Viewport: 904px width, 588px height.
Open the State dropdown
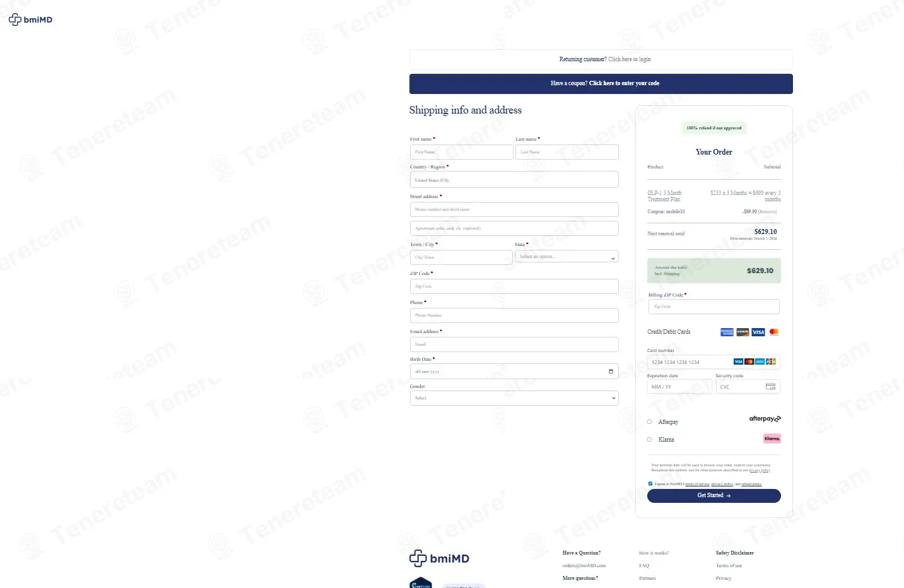pos(566,257)
